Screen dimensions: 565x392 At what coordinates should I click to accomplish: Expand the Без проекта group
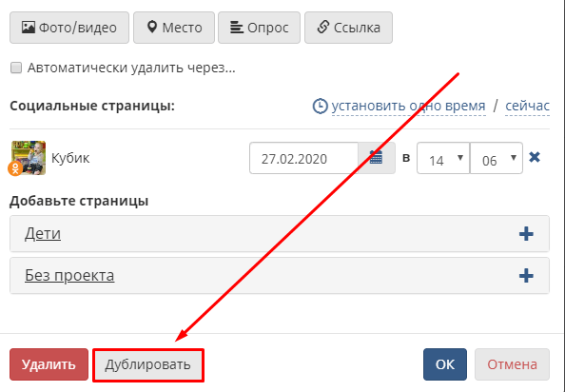click(69, 276)
